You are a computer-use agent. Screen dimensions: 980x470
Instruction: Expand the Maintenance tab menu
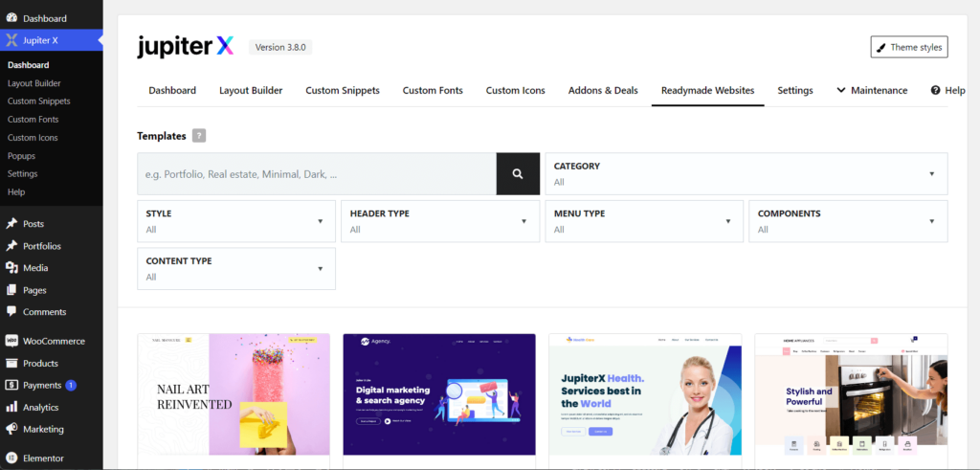pyautogui.click(x=872, y=91)
